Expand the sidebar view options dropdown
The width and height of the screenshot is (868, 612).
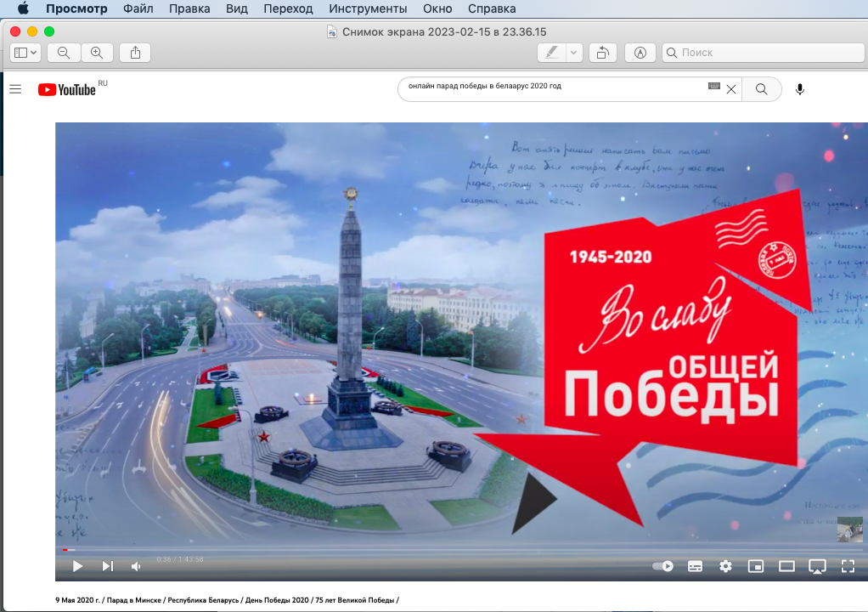click(25, 53)
